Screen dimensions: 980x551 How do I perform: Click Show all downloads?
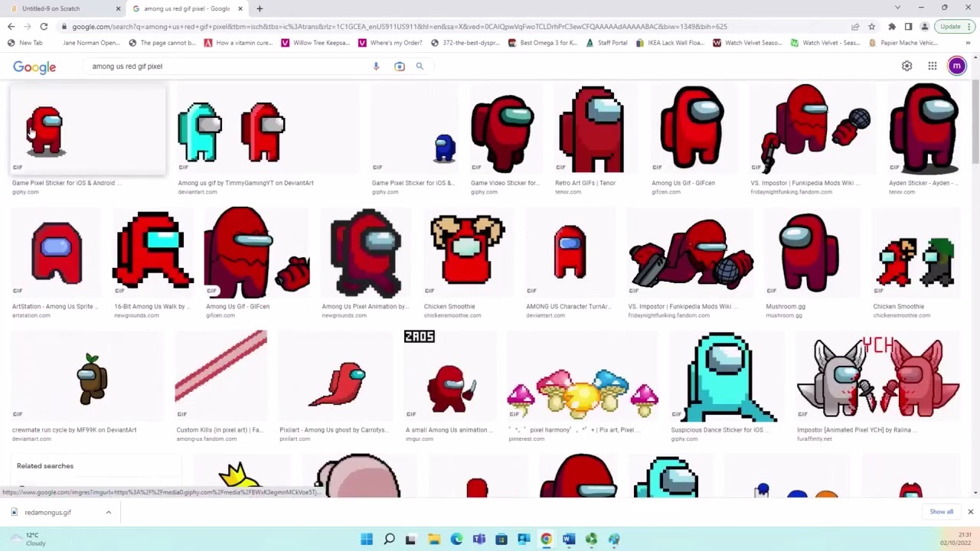(941, 512)
